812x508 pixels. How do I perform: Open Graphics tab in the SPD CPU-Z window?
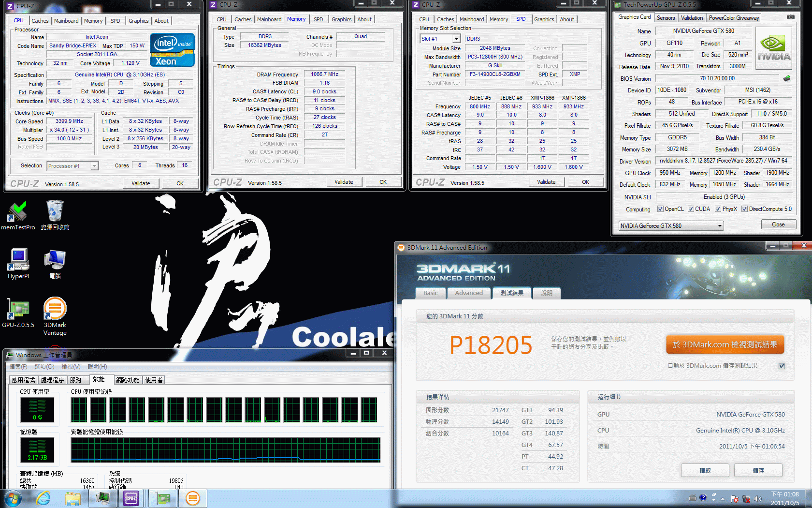coord(544,19)
